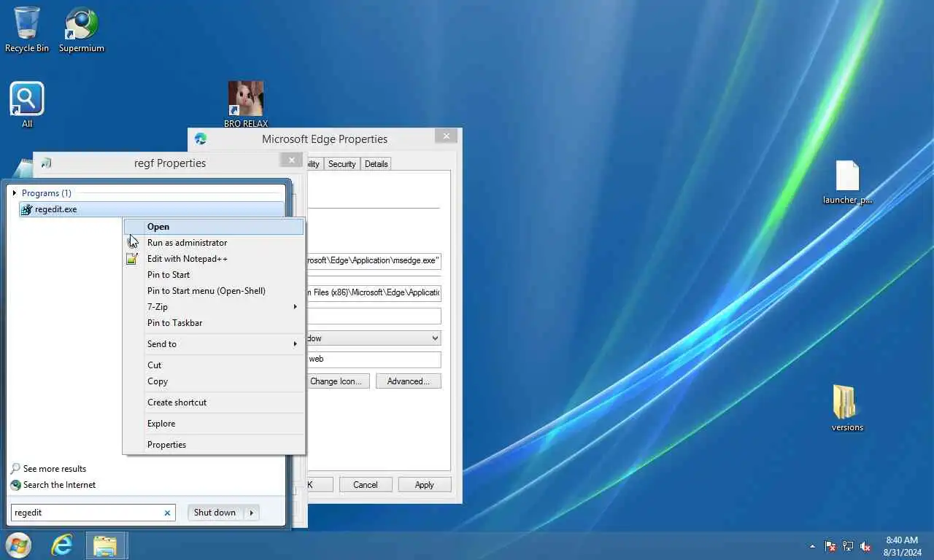The height and width of the screenshot is (560, 934).
Task: Choose Edit with Notepad++
Action: pos(214,259)
